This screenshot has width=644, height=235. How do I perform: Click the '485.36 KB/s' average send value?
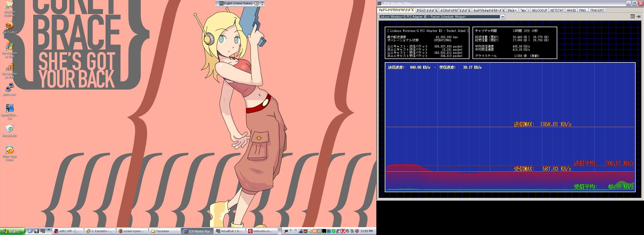(521, 46)
